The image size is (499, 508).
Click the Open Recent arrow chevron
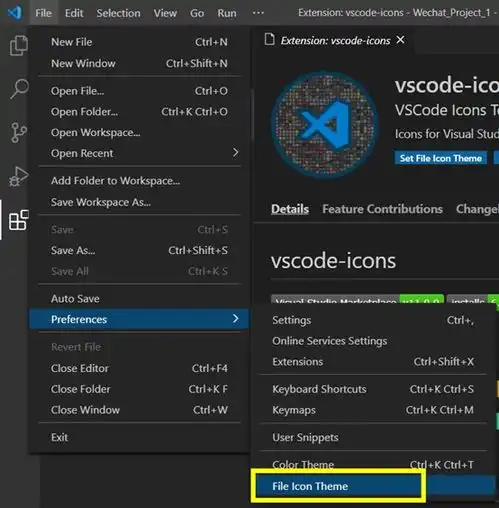point(236,153)
